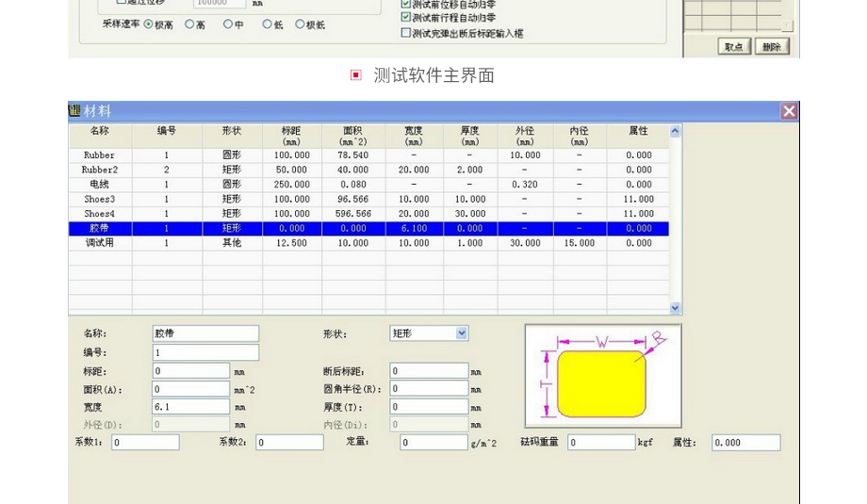Click the 名称 input field

point(205,333)
